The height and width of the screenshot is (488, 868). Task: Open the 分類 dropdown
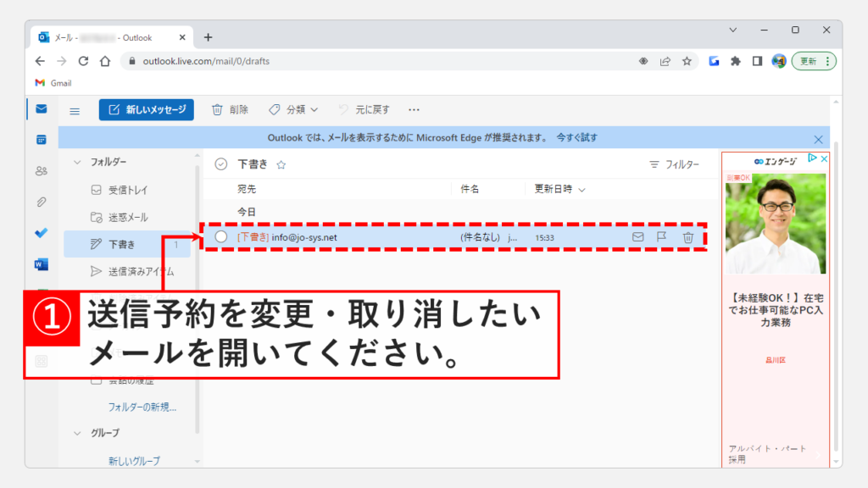point(293,110)
